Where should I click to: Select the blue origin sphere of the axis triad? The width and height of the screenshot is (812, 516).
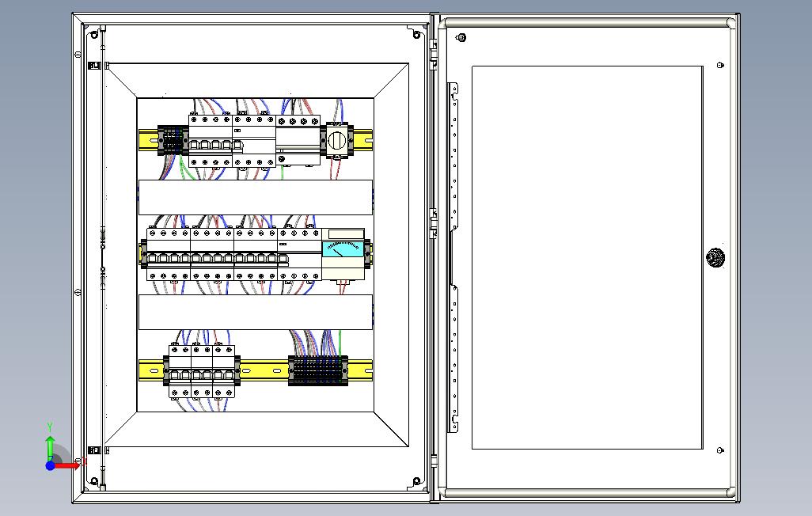(x=50, y=466)
